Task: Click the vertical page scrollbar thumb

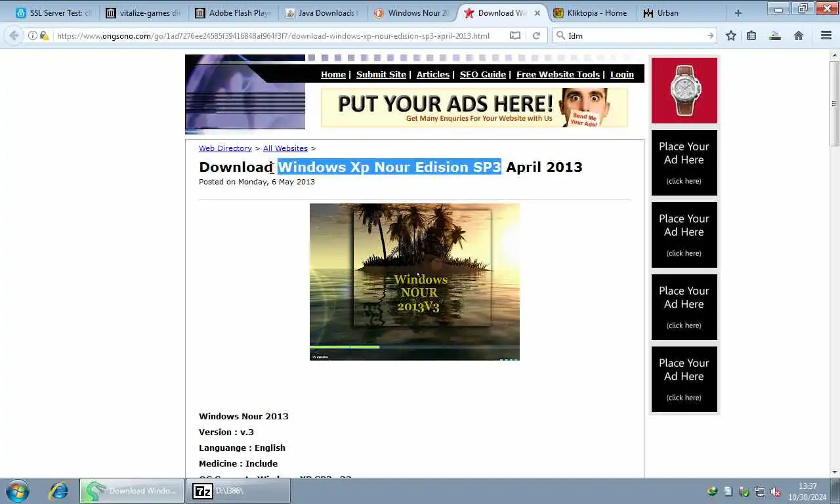Action: tap(834, 104)
